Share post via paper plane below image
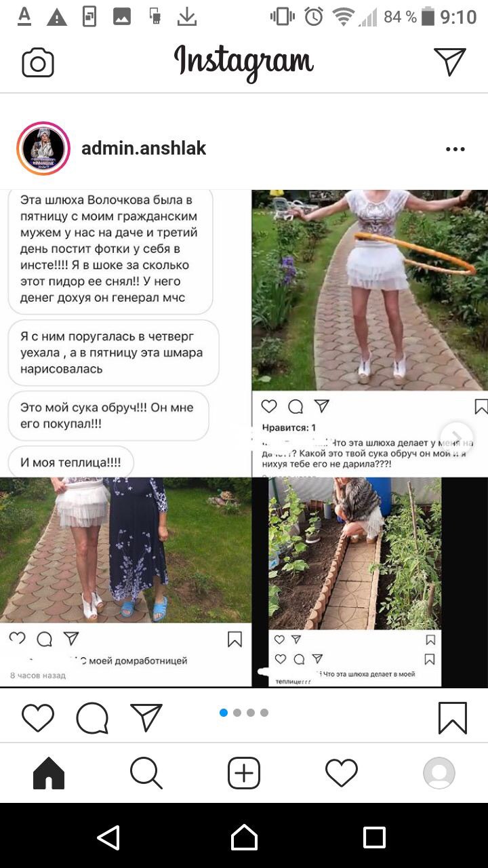This screenshot has width=488, height=868. (146, 717)
